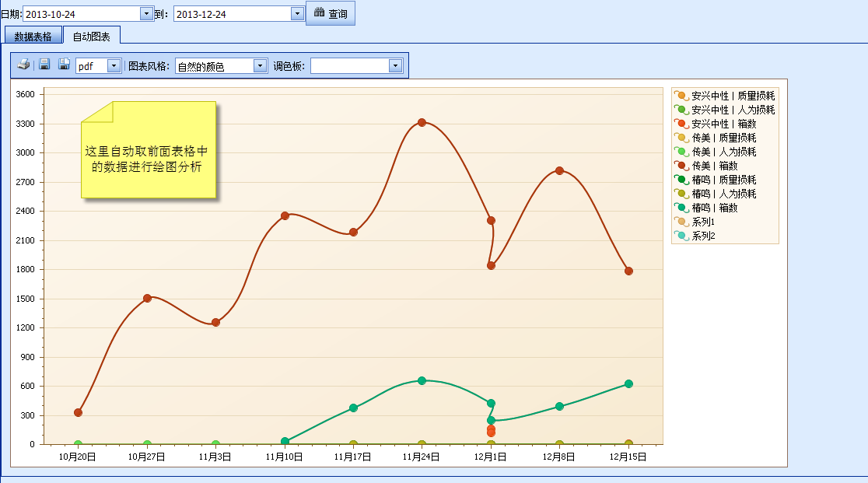Open the end date 2013-12-24 dropdown arrow
This screenshot has height=483, width=868.
(297, 14)
